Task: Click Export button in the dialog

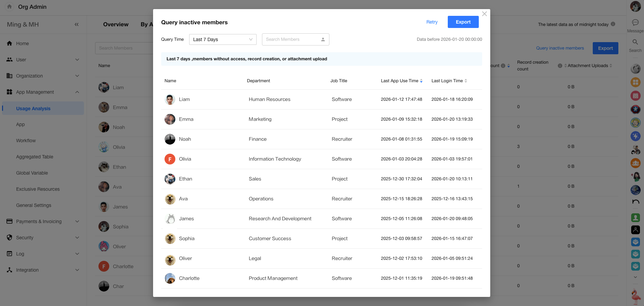Action: [x=463, y=22]
